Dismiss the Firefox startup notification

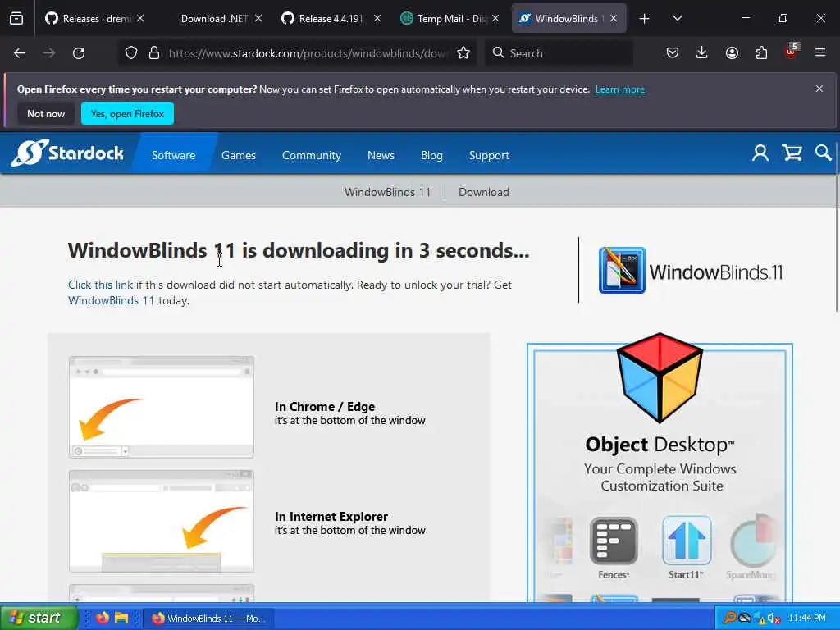[819, 89]
